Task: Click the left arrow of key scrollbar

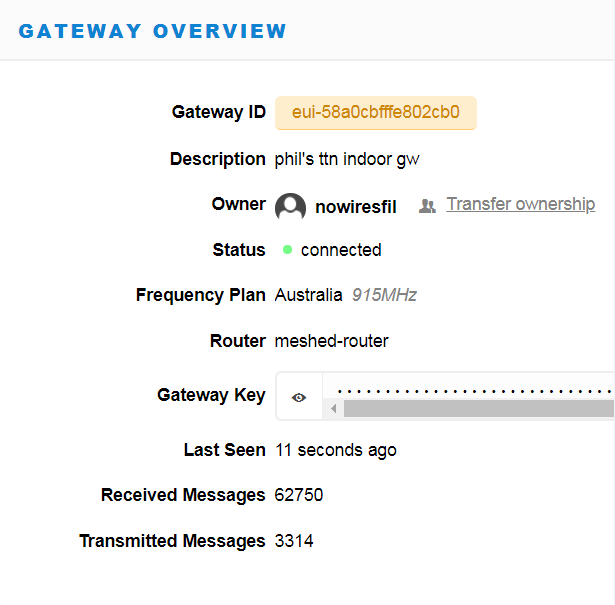Action: pyautogui.click(x=336, y=409)
